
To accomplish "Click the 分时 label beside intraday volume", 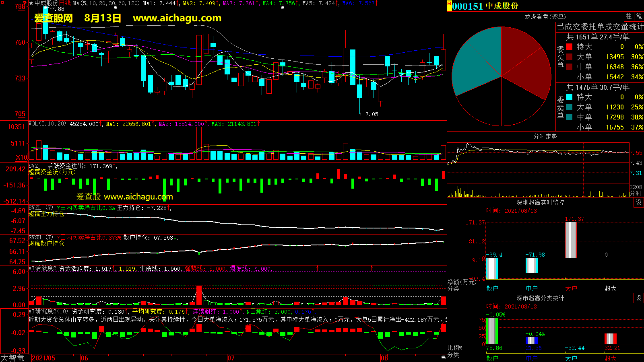I will (x=636, y=193).
